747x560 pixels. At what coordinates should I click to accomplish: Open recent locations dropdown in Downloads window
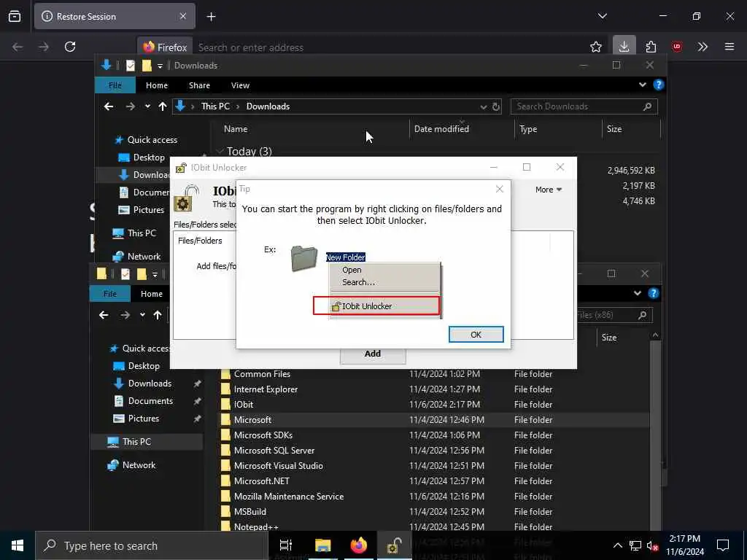tap(147, 106)
